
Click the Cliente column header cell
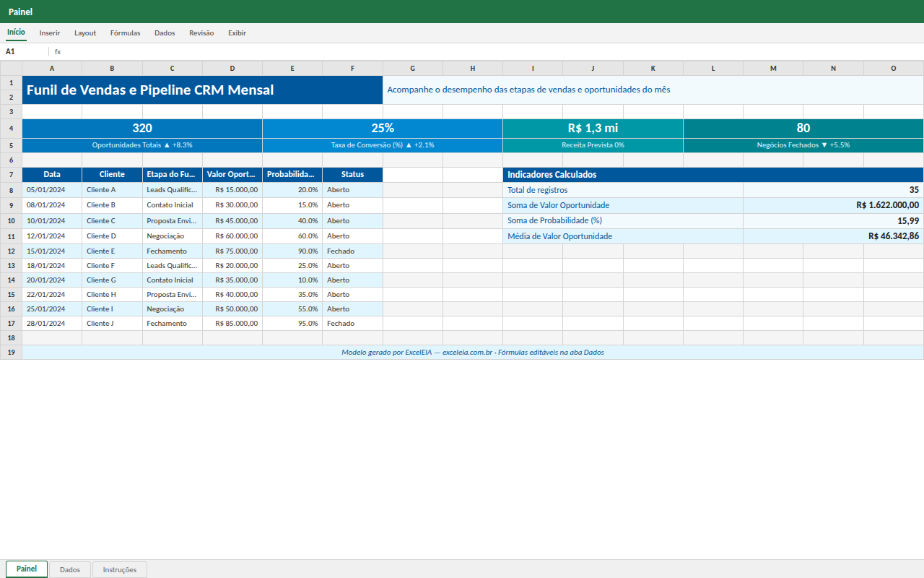tap(112, 175)
